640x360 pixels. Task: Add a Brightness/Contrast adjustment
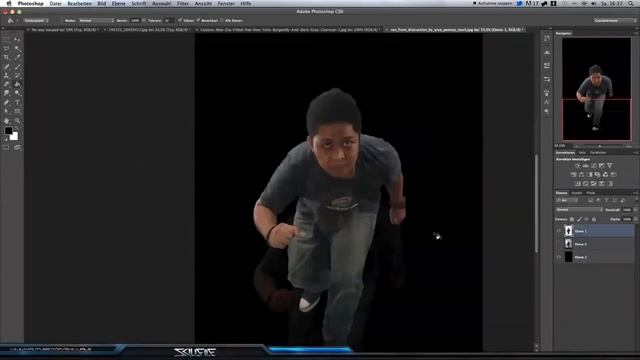pos(577,166)
